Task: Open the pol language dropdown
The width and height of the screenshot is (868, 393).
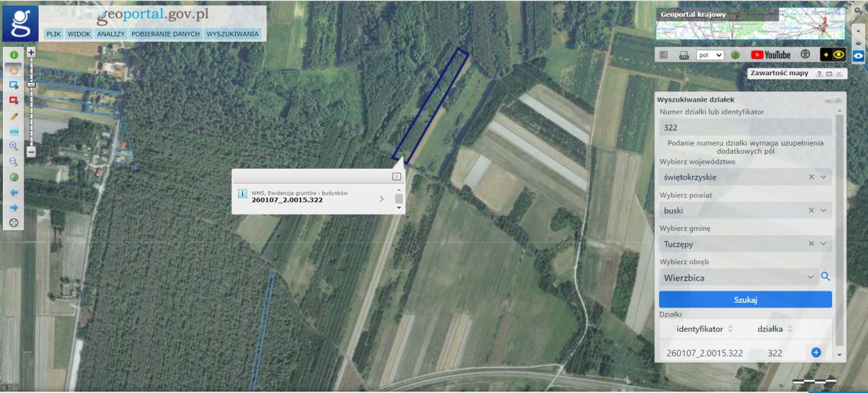Action: 710,55
